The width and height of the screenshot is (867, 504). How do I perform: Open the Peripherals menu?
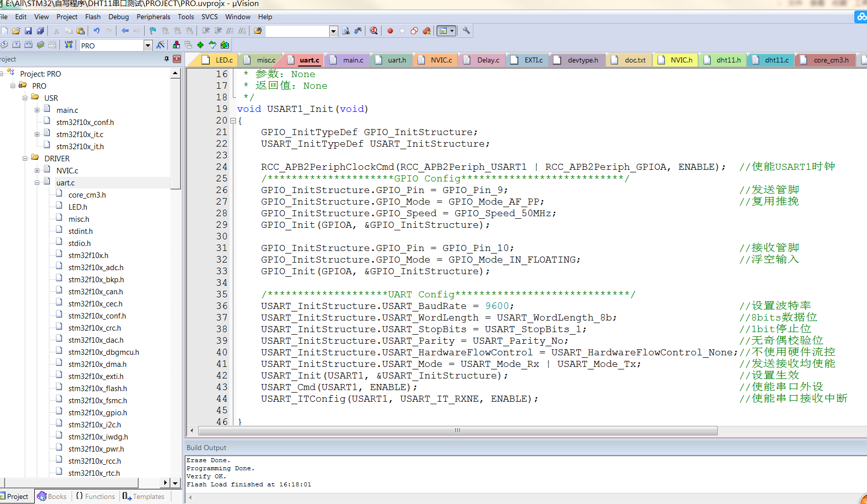153,17
